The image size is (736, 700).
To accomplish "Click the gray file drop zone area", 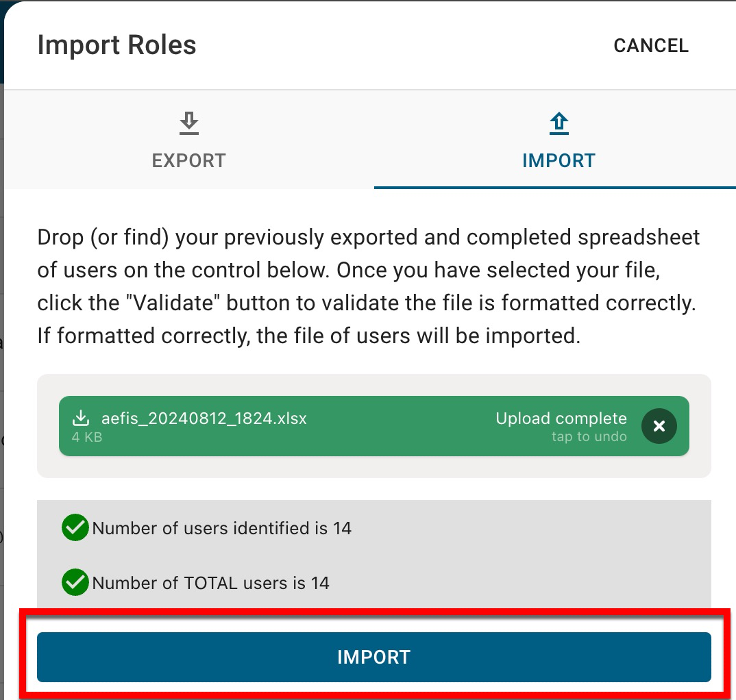I will point(373,467).
